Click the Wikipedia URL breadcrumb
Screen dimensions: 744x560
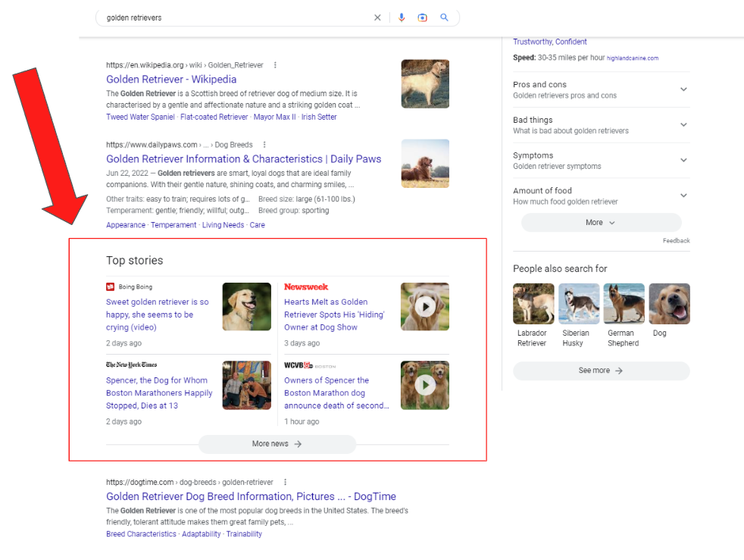coord(185,65)
